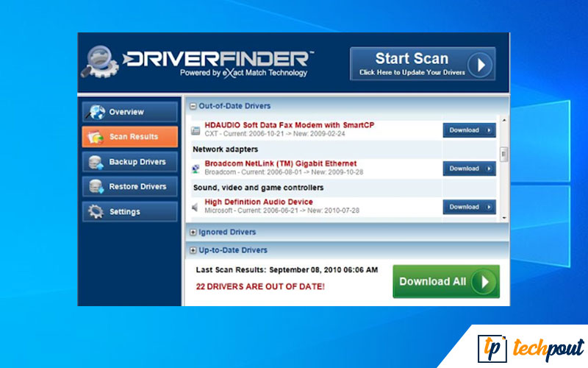Click the Settings gear icon
This screenshot has width=588, height=368.
tap(96, 212)
